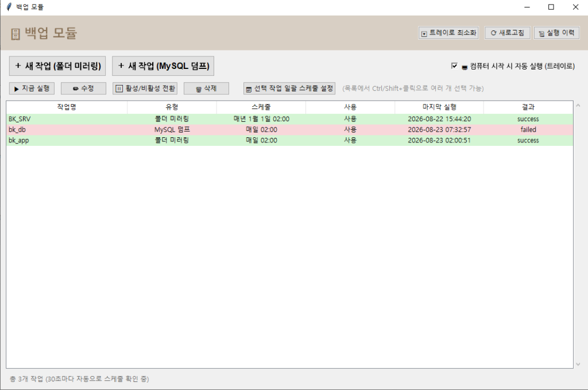The height and width of the screenshot is (390, 588).
Task: Click the scrollbar up arrow
Action: 578,106
